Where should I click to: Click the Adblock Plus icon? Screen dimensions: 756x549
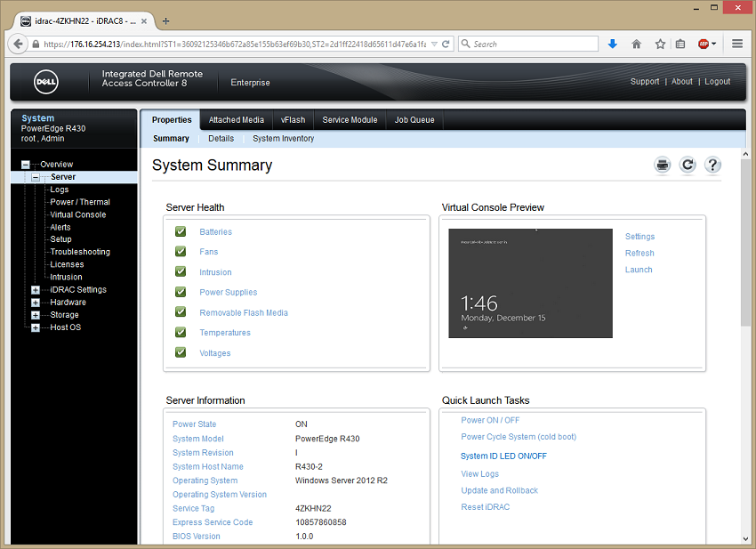click(703, 44)
